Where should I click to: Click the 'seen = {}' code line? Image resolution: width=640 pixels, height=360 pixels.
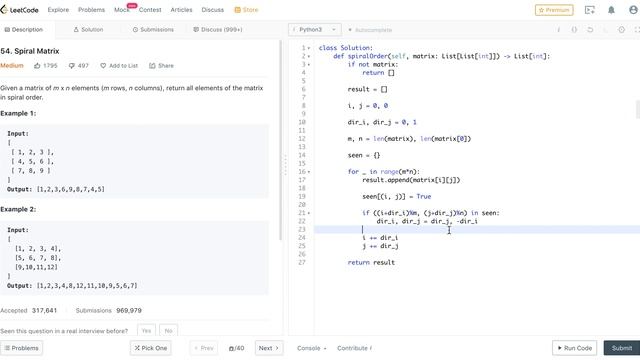[x=364, y=155]
